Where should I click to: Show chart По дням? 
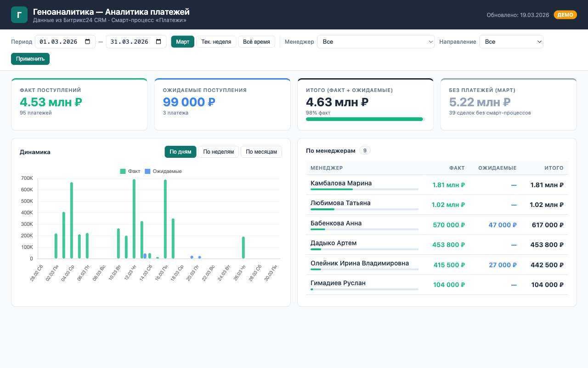180,152
